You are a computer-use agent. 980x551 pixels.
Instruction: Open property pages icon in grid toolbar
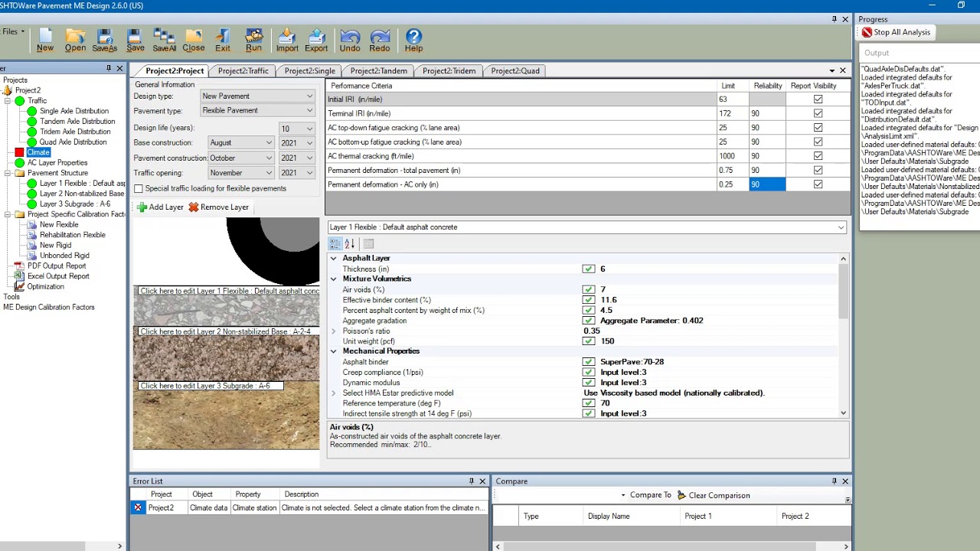pos(368,243)
